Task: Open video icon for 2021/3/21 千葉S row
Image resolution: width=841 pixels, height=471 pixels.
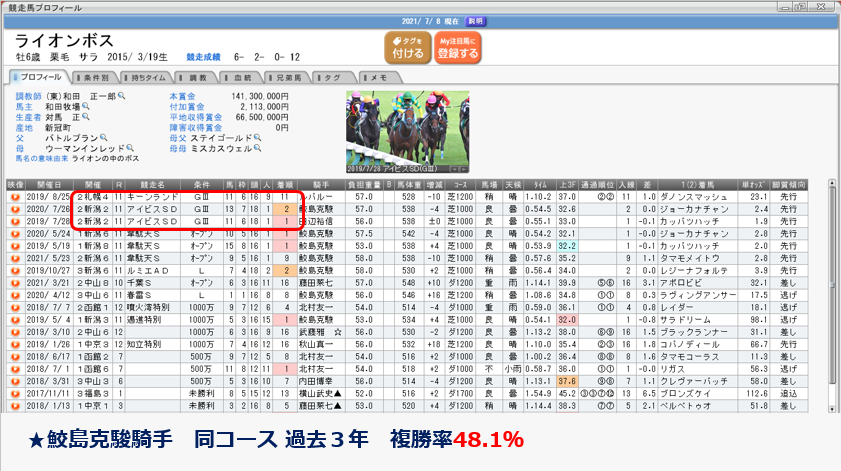Action: [x=15, y=285]
